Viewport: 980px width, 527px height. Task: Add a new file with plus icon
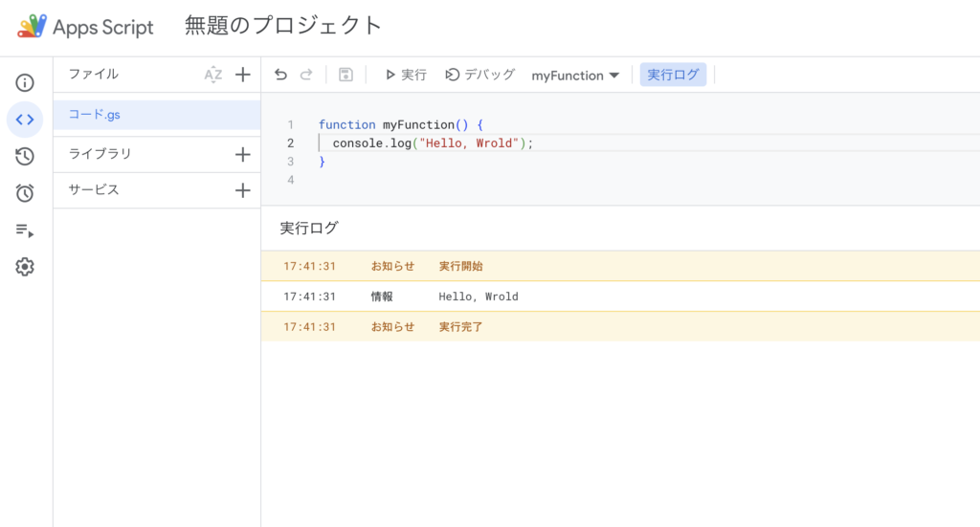coord(242,75)
